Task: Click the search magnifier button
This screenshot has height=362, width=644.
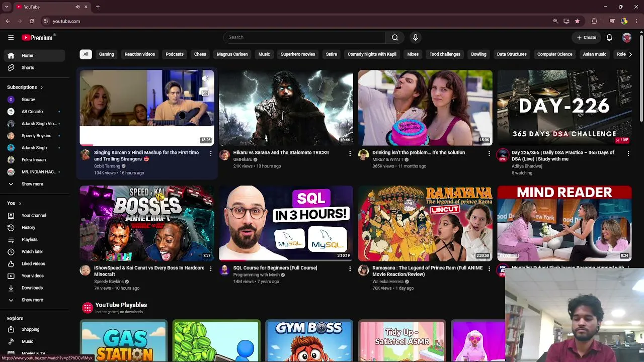Action: pyautogui.click(x=395, y=37)
